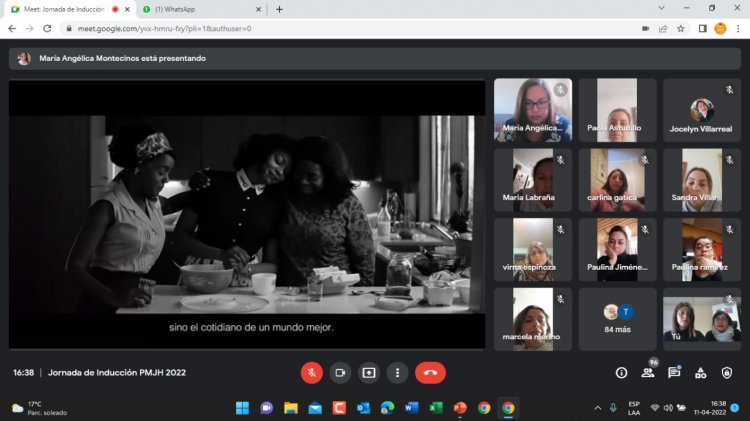
Task: Click the present now screen-share button
Action: point(369,373)
